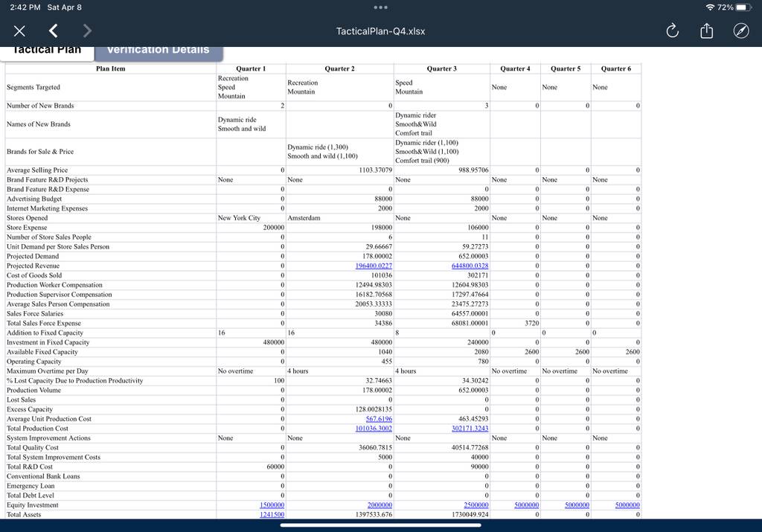Select the Names of New Brands label

click(39, 124)
